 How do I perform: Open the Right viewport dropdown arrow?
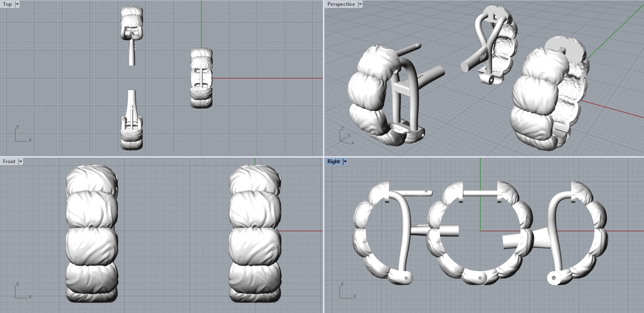coord(345,162)
